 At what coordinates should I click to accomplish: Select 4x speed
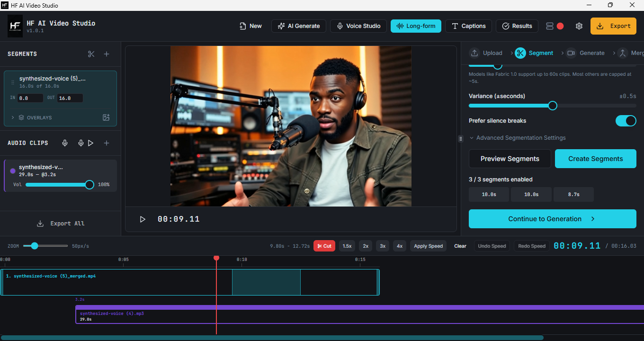point(400,246)
